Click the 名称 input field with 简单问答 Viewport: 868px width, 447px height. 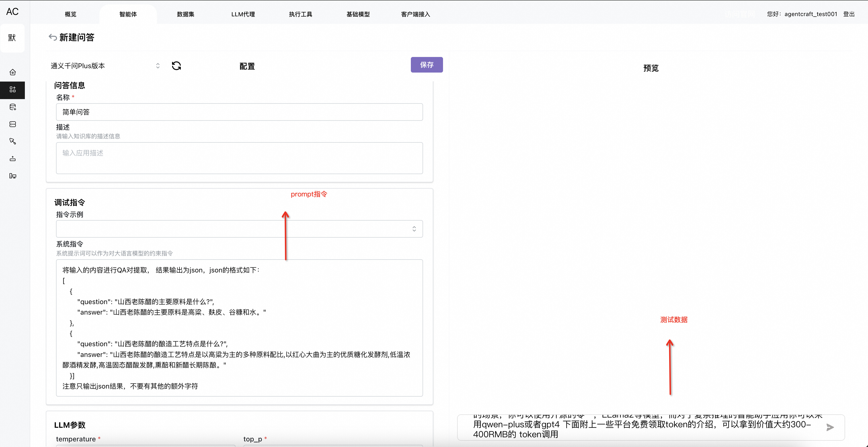[x=239, y=112]
